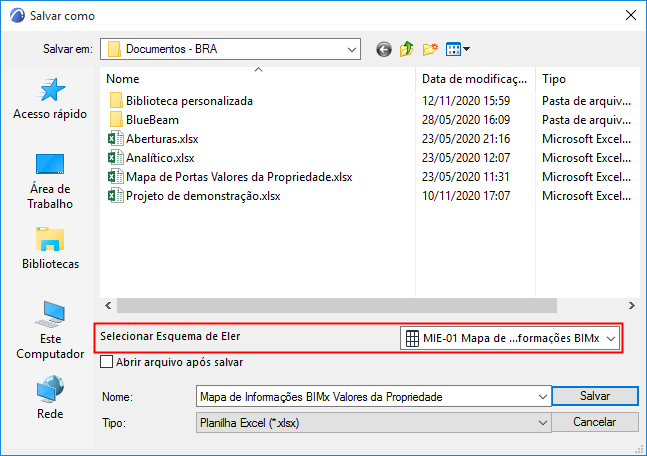
Task: Click the horizontal scrollbar thumb
Action: pyautogui.click(x=337, y=306)
